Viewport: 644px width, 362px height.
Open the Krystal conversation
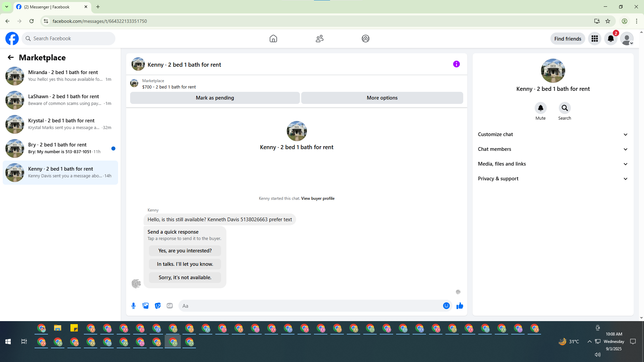(x=60, y=124)
